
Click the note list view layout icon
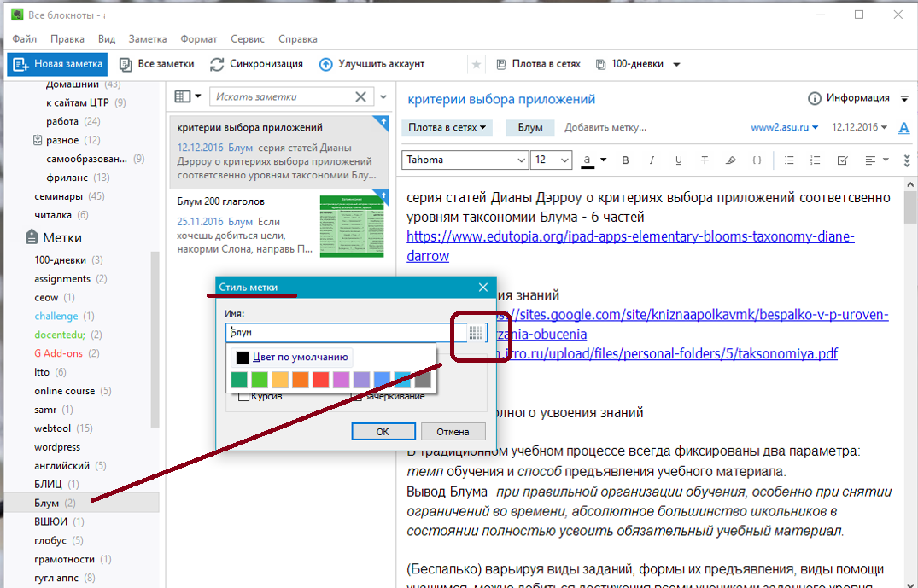click(183, 96)
